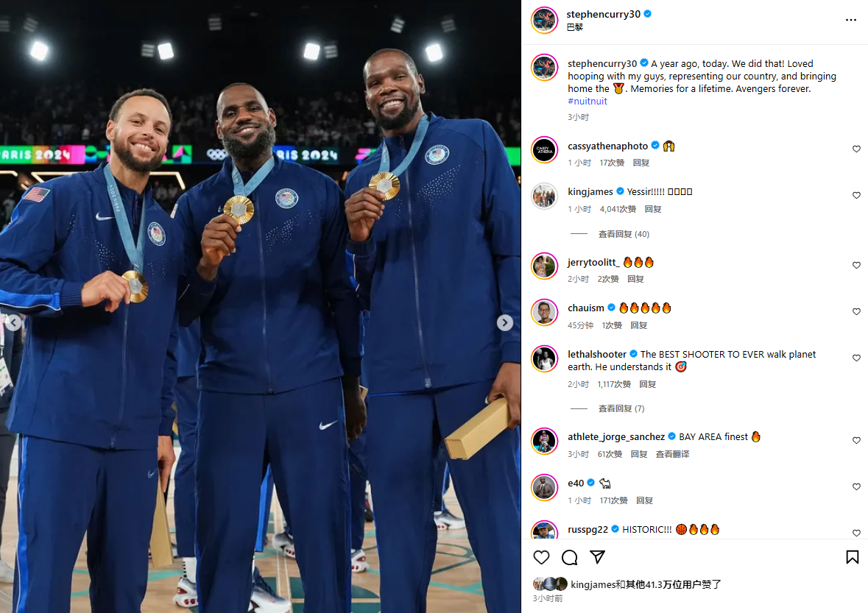
Task: Translate athlete_jorge_sanchez's comment
Action: tap(672, 453)
